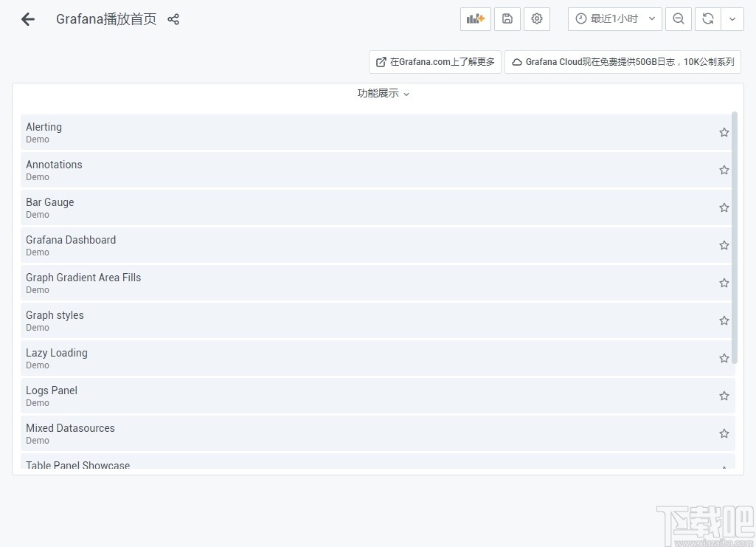Open the Grafana Cloud 50GB offer link
756x547 pixels.
click(623, 62)
